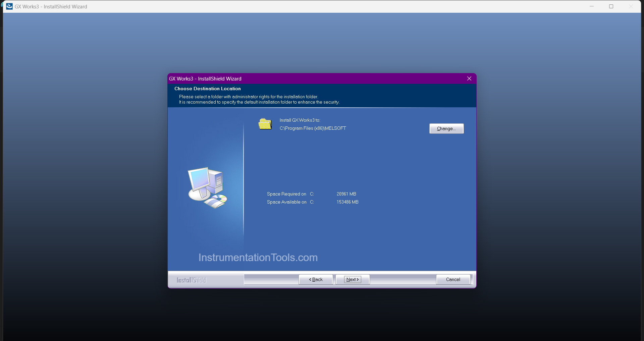This screenshot has height=341, width=644.
Task: Click the computer and disc setup image
Action: 207,188
